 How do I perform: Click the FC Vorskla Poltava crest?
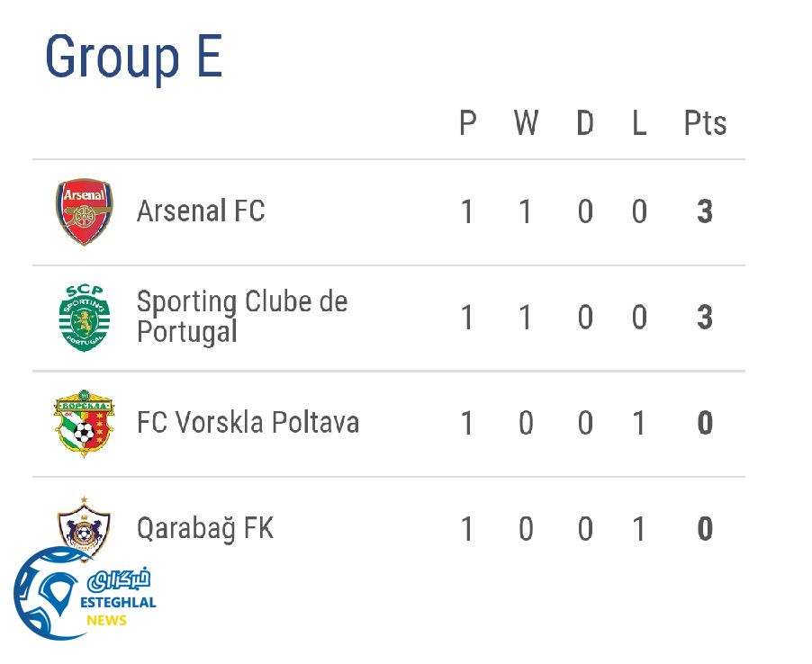point(84,423)
